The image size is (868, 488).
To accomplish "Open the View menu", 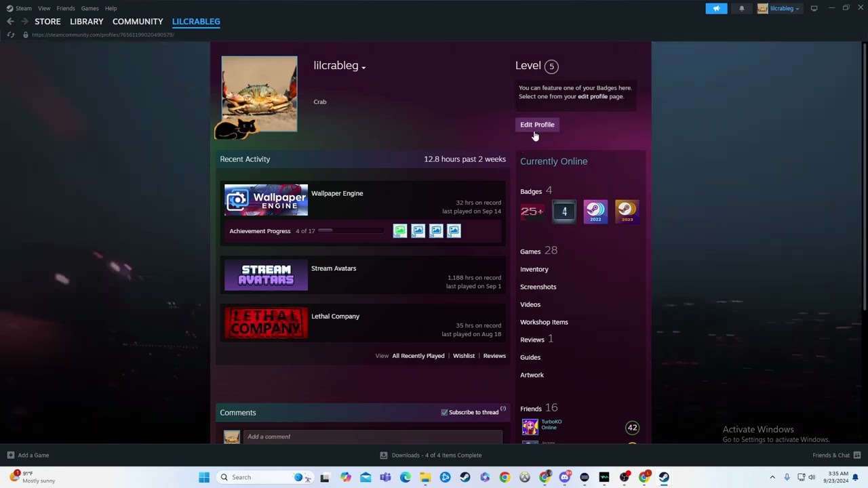I will pos(43,8).
